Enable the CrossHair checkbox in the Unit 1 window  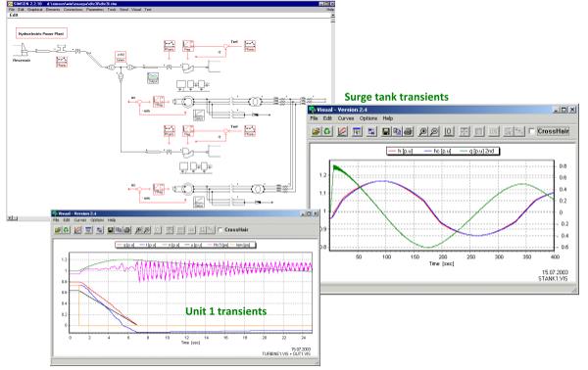point(220,230)
